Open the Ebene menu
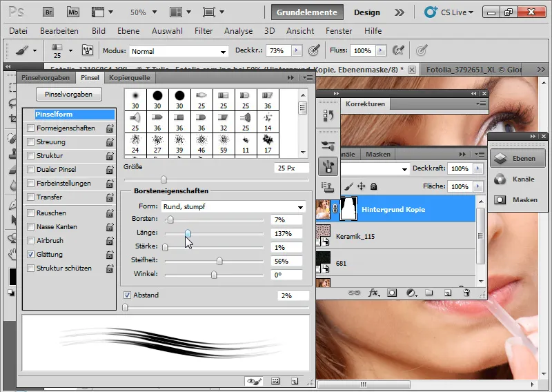 128,31
